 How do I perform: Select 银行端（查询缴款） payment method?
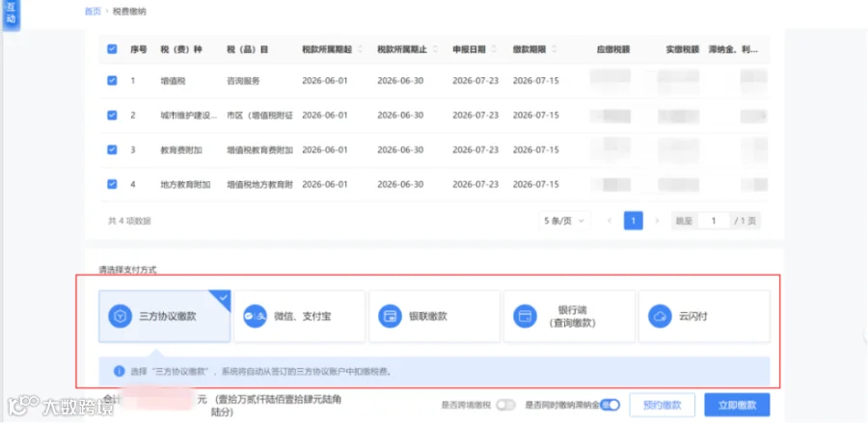[570, 317]
